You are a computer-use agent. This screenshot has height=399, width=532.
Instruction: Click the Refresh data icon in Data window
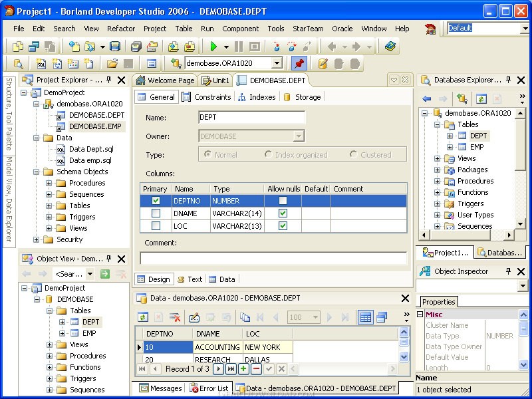point(143,317)
